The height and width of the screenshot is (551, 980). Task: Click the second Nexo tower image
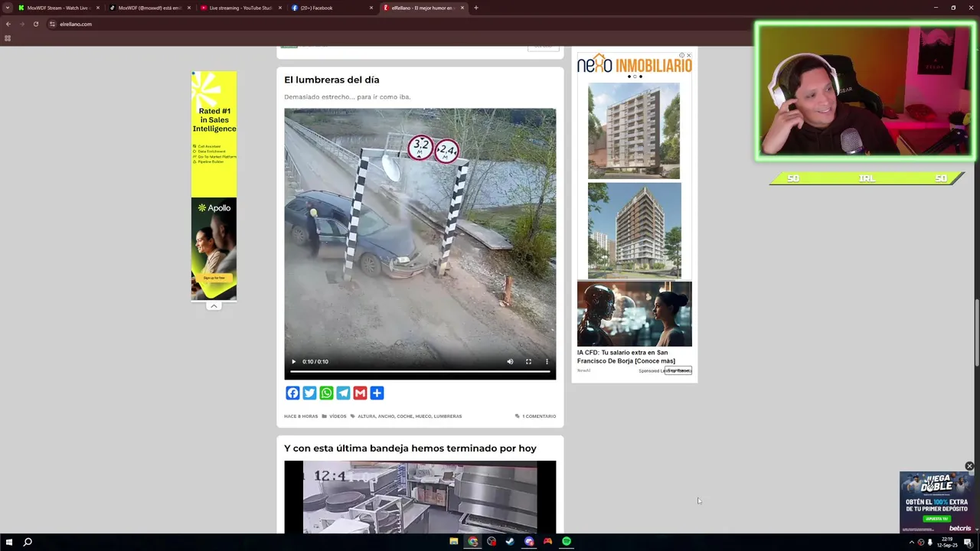tap(634, 230)
